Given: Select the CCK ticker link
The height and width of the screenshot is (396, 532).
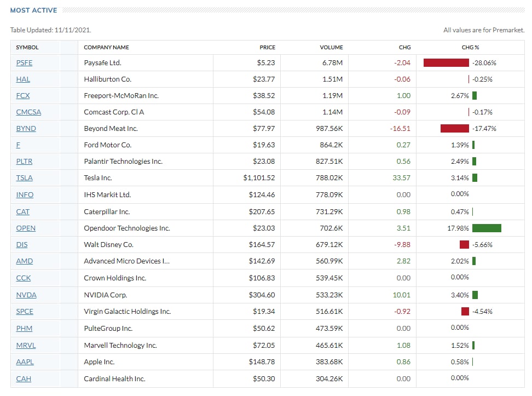Looking at the screenshot, I should pyautogui.click(x=24, y=278).
